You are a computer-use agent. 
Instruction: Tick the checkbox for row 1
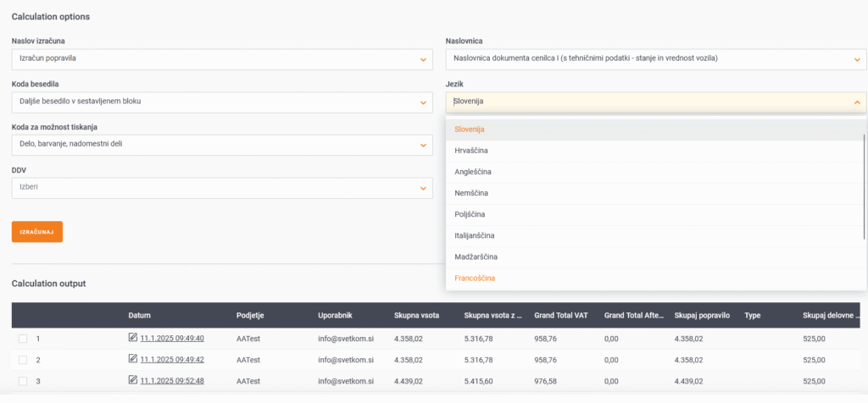[23, 339]
